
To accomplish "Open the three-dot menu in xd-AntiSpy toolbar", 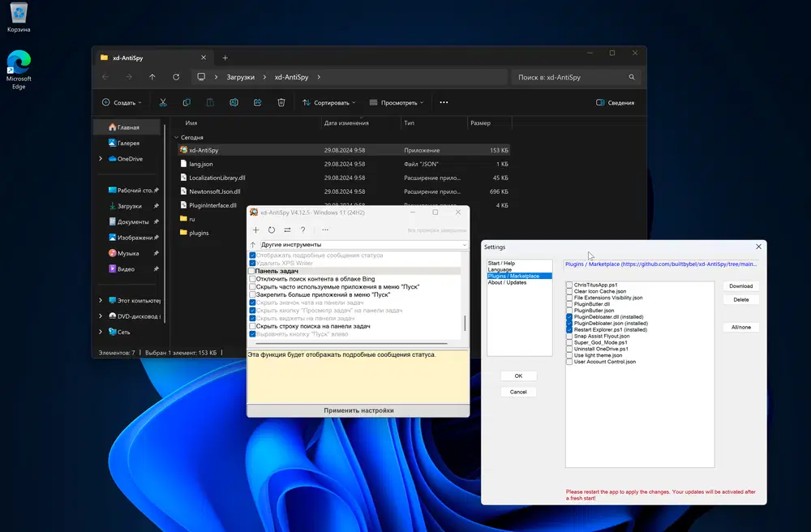I will [x=325, y=230].
